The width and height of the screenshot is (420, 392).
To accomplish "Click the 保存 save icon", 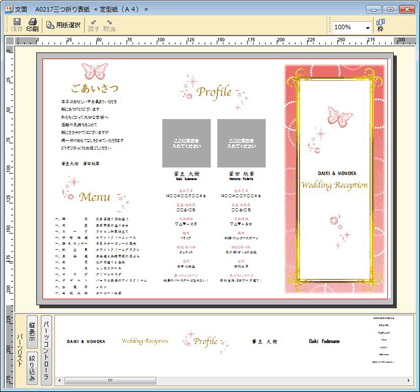I will (x=17, y=25).
